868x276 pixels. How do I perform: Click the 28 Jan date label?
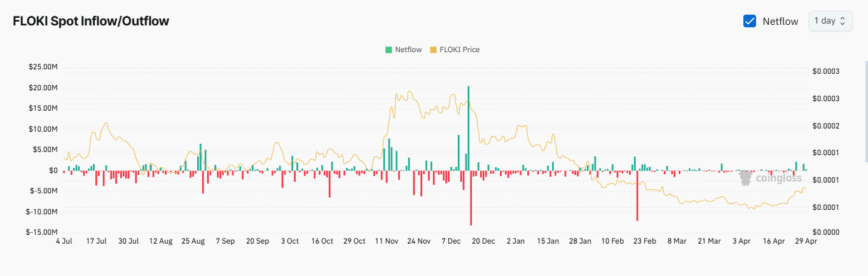pyautogui.click(x=580, y=242)
